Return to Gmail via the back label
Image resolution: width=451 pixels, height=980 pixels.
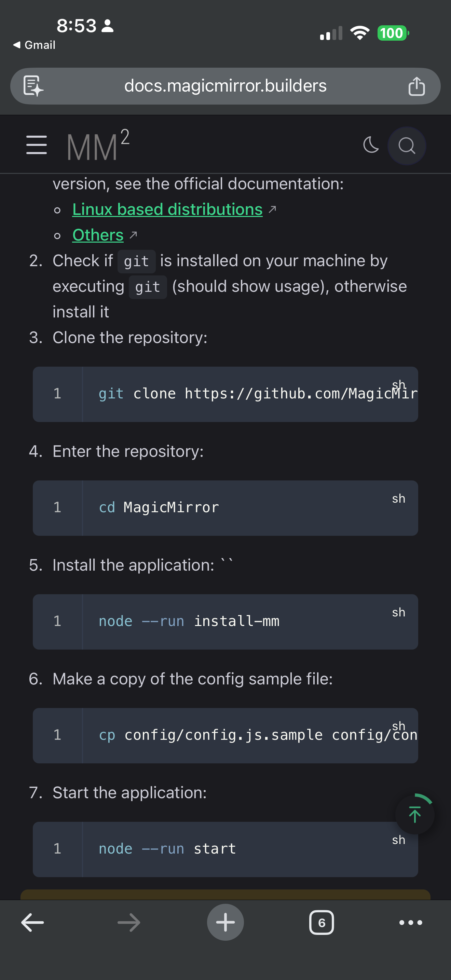click(x=35, y=45)
